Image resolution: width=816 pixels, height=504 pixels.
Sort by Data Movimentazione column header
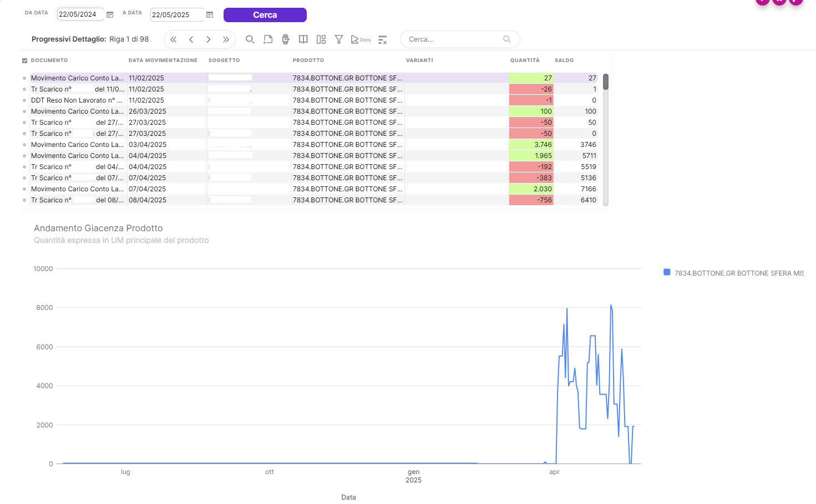pyautogui.click(x=163, y=60)
